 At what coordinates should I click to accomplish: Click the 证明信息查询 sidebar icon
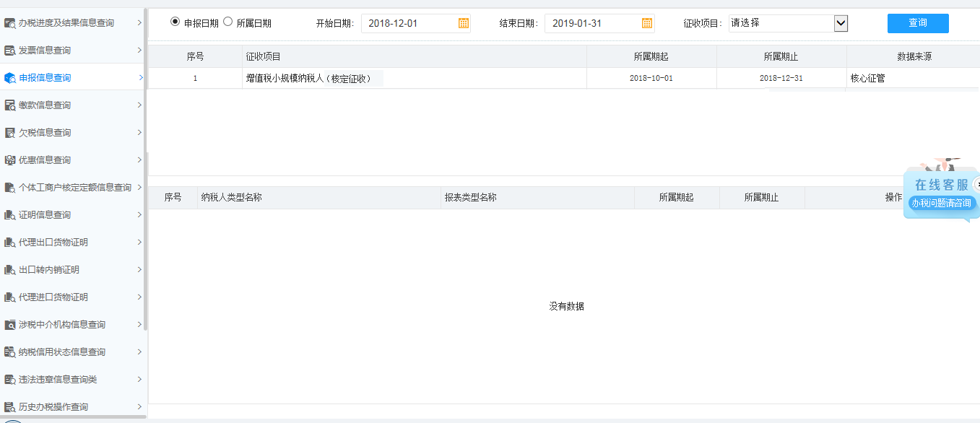pyautogui.click(x=10, y=215)
